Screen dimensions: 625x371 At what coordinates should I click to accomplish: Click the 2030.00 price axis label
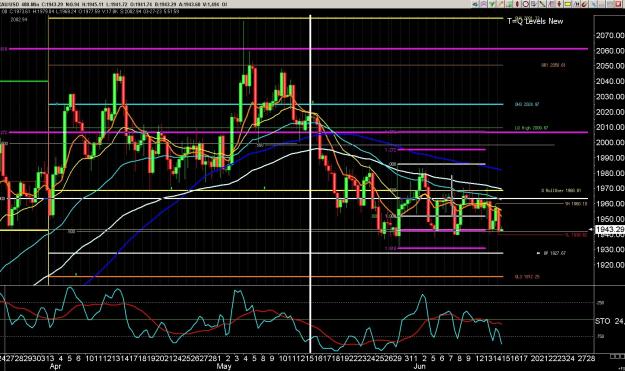point(610,96)
